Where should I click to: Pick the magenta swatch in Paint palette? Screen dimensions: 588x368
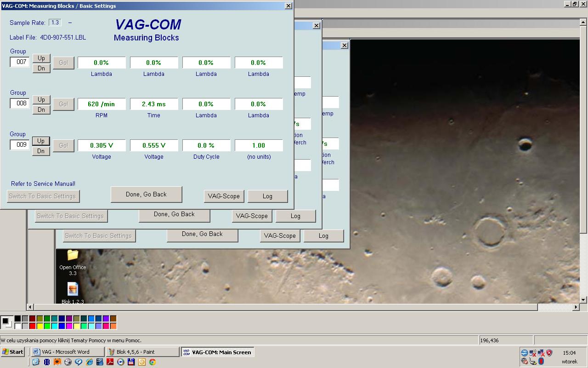[69, 326]
